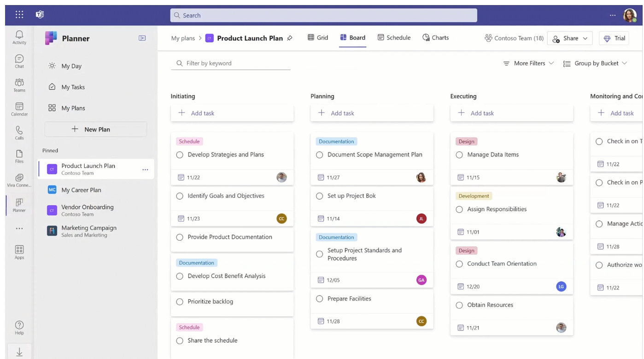Image resolution: width=644 pixels, height=359 pixels.
Task: Open the app launcher waffle icon
Action: point(19,15)
